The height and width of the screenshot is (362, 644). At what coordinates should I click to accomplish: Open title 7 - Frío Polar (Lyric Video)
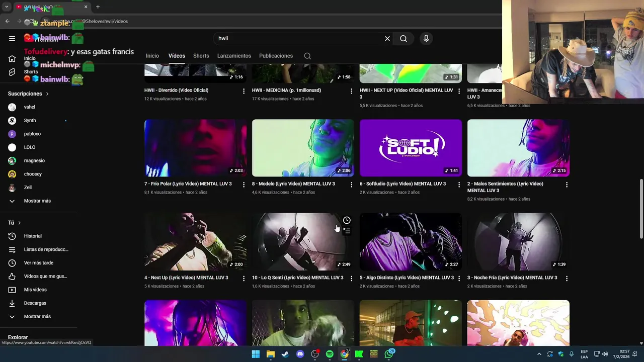(188, 184)
